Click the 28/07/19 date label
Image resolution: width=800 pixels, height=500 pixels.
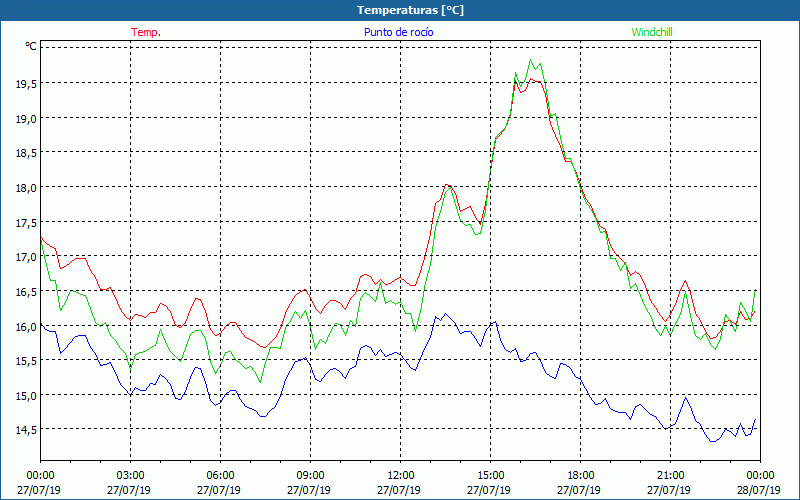(x=759, y=490)
